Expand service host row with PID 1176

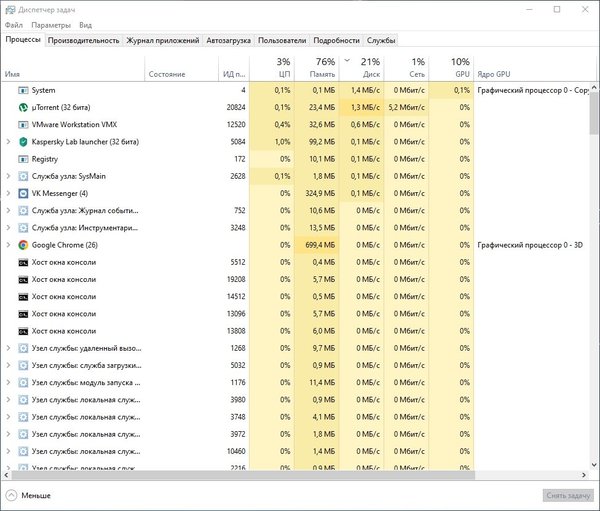pyautogui.click(x=8, y=383)
